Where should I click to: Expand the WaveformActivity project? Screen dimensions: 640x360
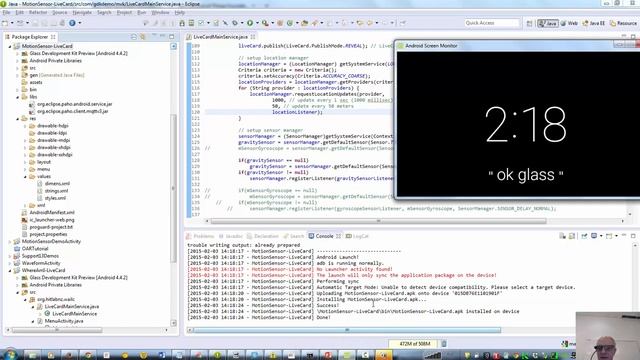(10, 263)
